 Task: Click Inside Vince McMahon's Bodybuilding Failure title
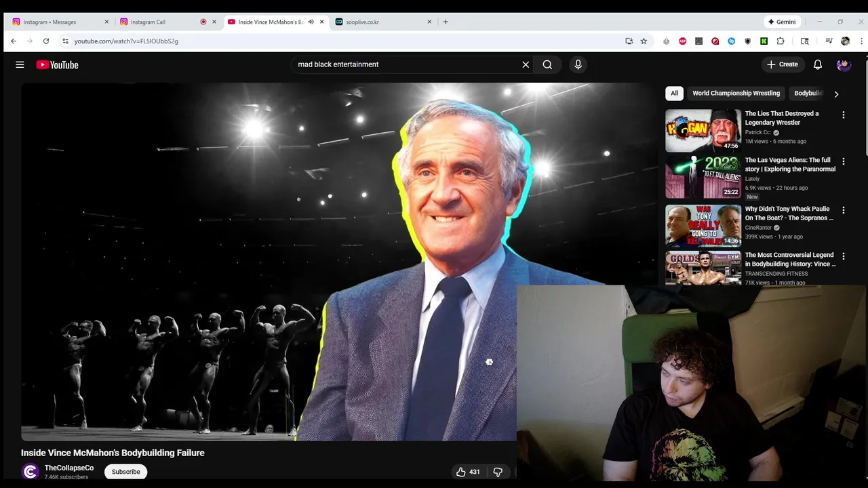[x=113, y=453]
